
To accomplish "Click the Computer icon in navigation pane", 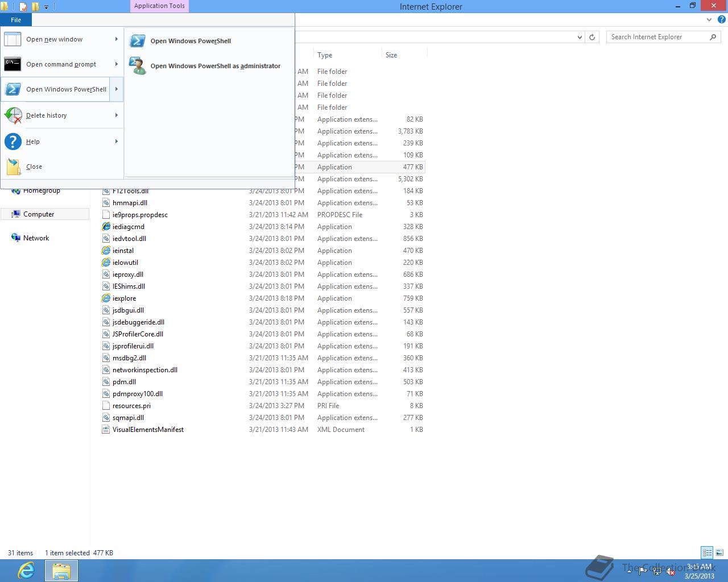I will [x=15, y=214].
